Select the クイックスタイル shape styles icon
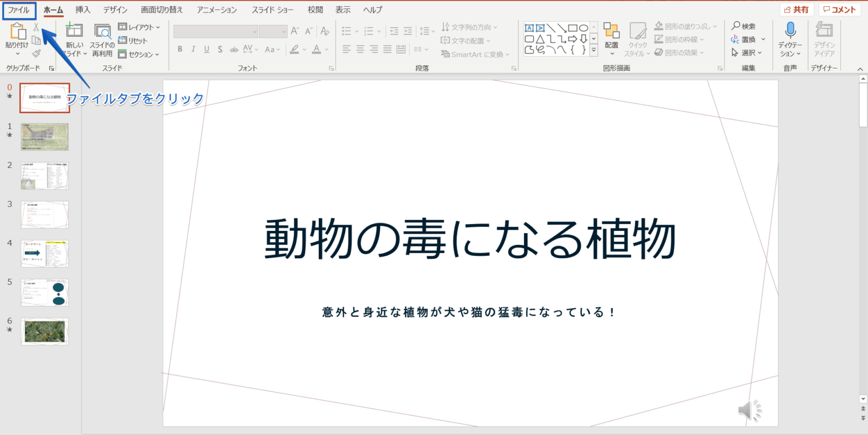Screen dimensions: 868x435 point(637,38)
